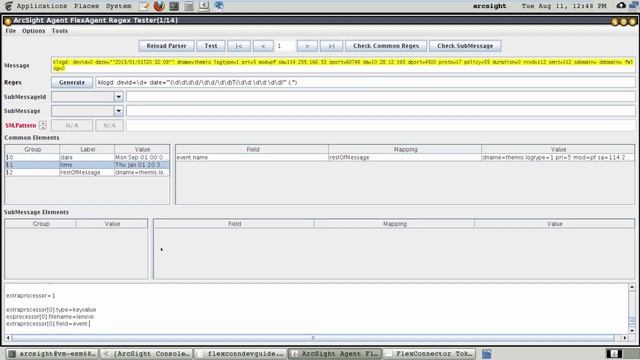Image resolution: width=640 pixels, height=360 pixels.
Task: Click the restOfMessage mapping cell
Action: (404, 157)
